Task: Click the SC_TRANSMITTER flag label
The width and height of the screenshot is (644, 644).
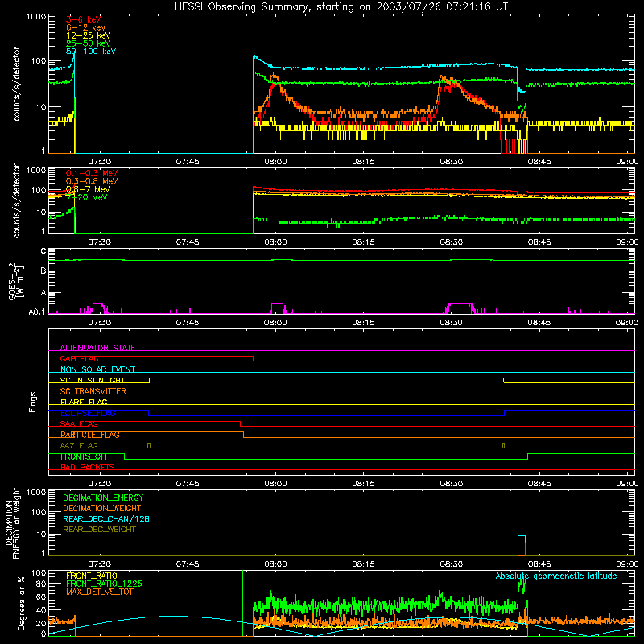Action: click(x=93, y=391)
